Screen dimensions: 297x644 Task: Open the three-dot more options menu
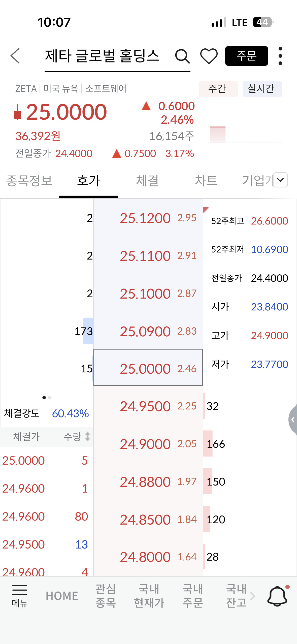coord(280,56)
